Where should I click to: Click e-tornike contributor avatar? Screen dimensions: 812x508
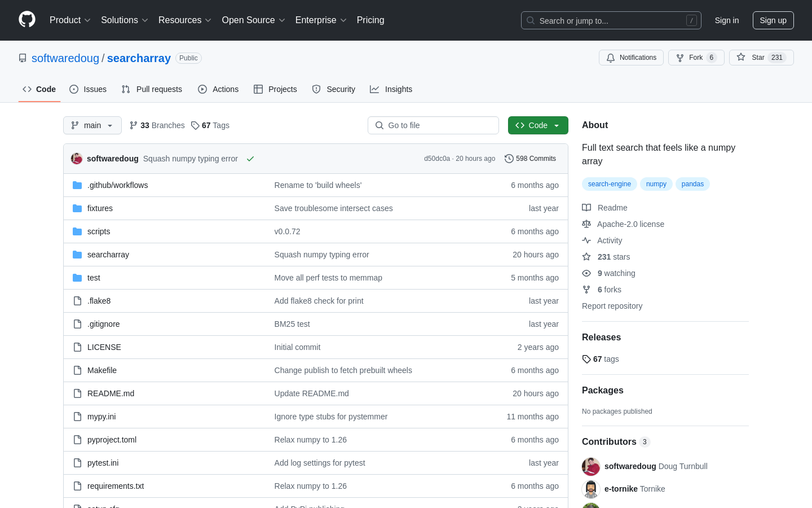coord(591,489)
